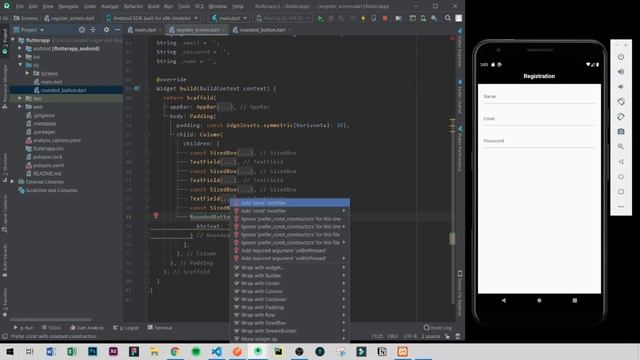This screenshot has width=640, height=360.
Task: Open the Logcat tool window
Action: (x=126, y=328)
